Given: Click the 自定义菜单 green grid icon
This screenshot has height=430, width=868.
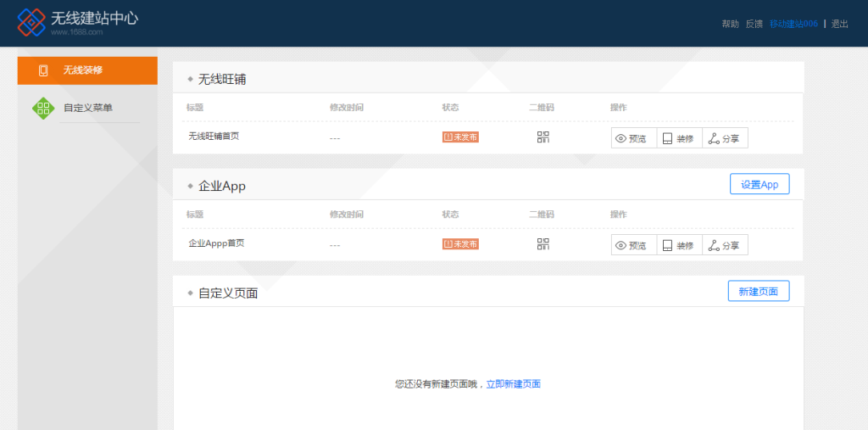Looking at the screenshot, I should click(42, 108).
